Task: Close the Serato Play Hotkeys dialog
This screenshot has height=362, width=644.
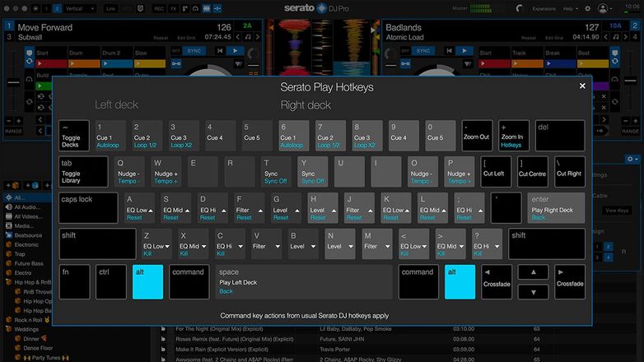Action: [x=582, y=86]
